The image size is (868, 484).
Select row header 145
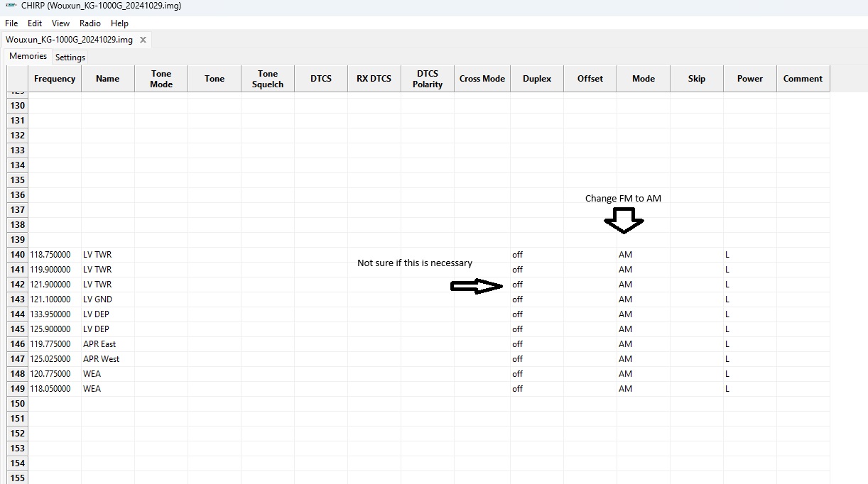click(18, 329)
